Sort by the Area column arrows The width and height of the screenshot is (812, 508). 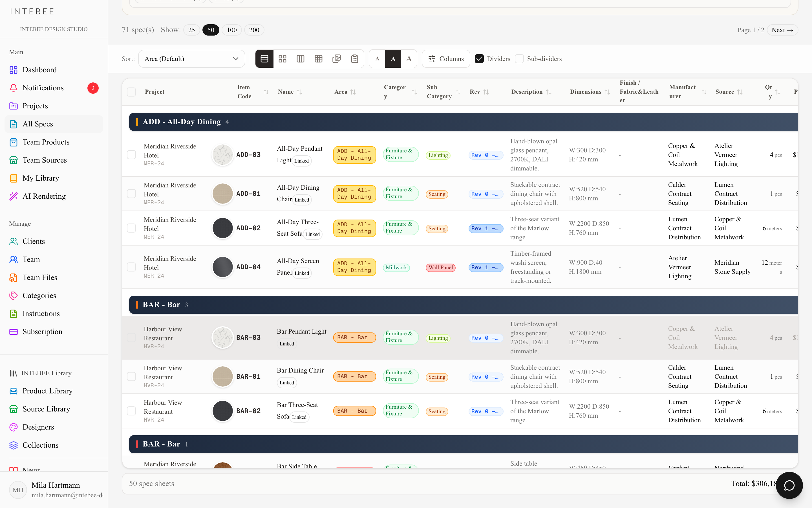coord(353,92)
